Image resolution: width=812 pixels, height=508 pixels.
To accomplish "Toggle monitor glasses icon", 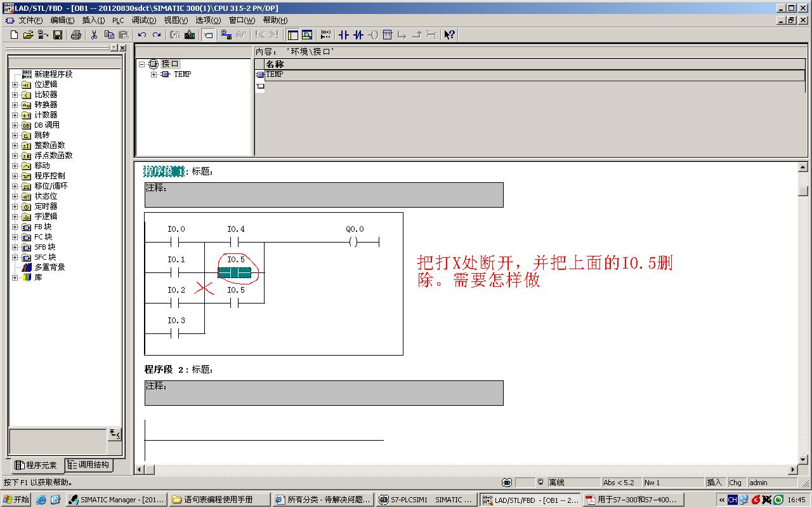I will click(240, 35).
